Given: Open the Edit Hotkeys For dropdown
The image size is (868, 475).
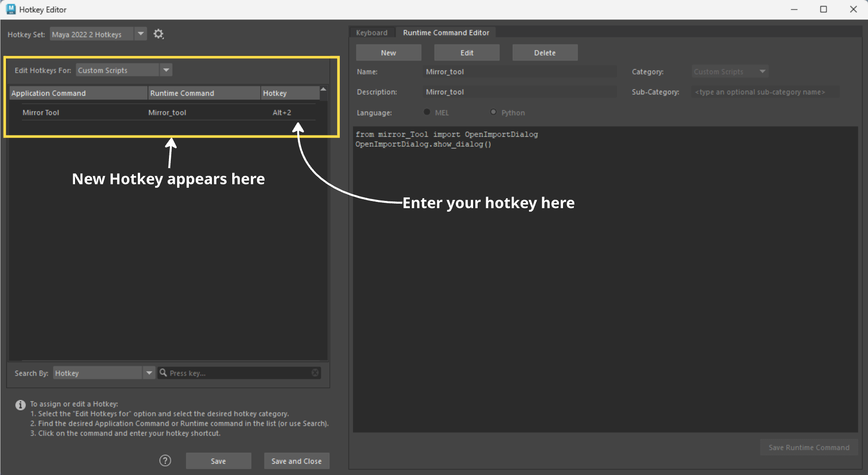Looking at the screenshot, I should (x=166, y=70).
